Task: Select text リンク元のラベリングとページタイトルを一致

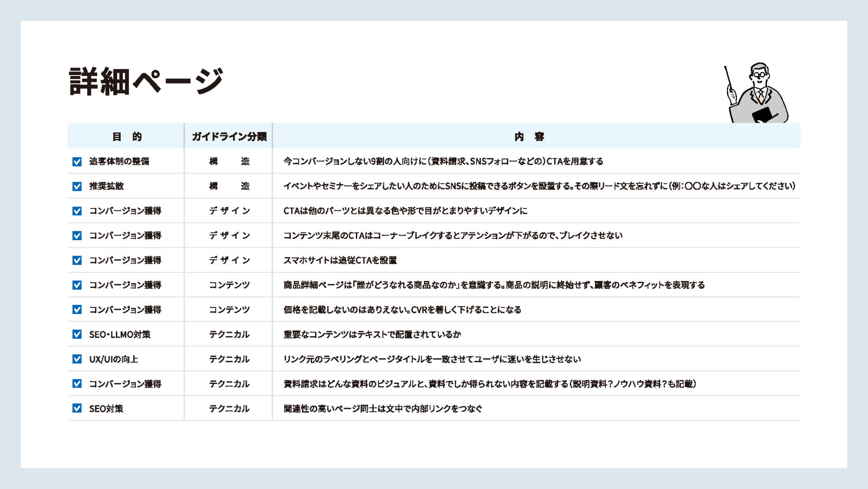Action: tap(366, 359)
